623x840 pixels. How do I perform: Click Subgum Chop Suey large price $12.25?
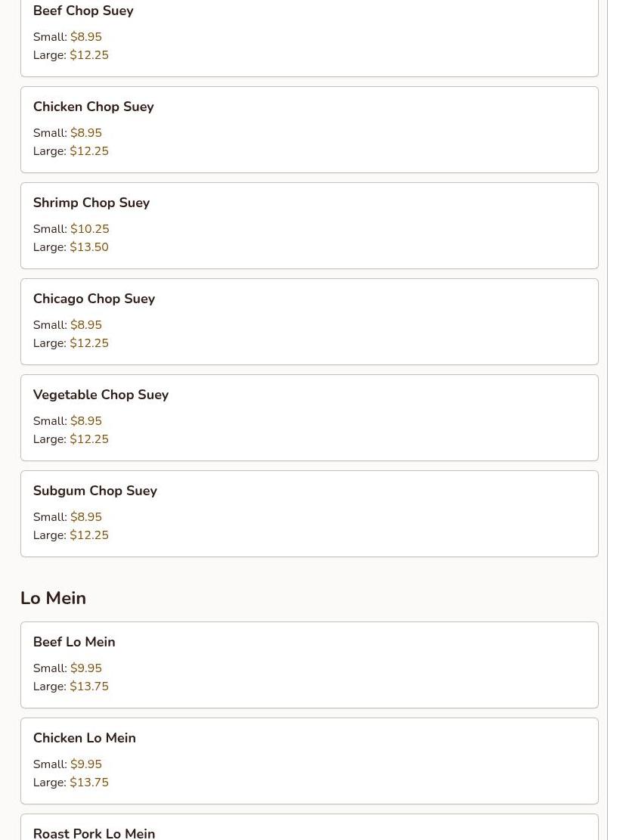click(x=89, y=535)
